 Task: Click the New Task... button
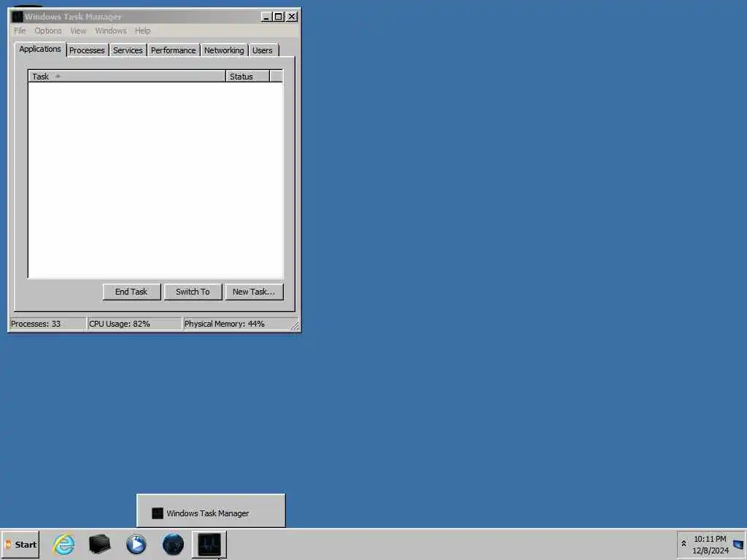254,292
